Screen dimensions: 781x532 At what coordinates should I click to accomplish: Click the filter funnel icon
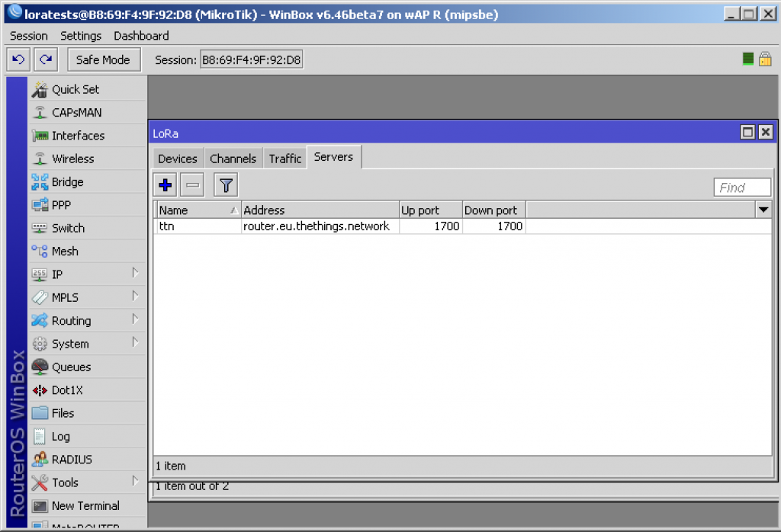pos(226,184)
